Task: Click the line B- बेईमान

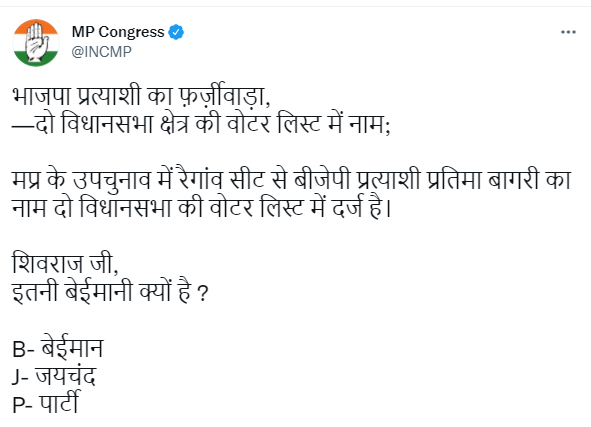Action: pos(58,347)
